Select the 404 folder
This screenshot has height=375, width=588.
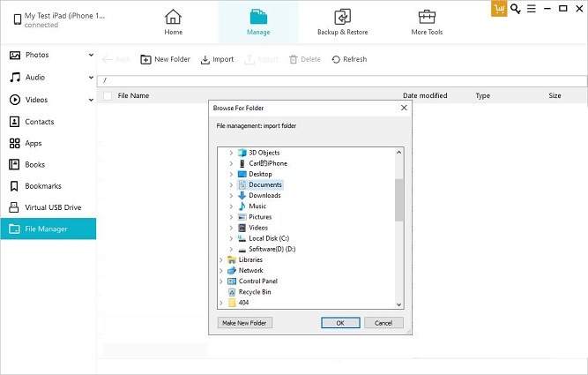point(243,303)
